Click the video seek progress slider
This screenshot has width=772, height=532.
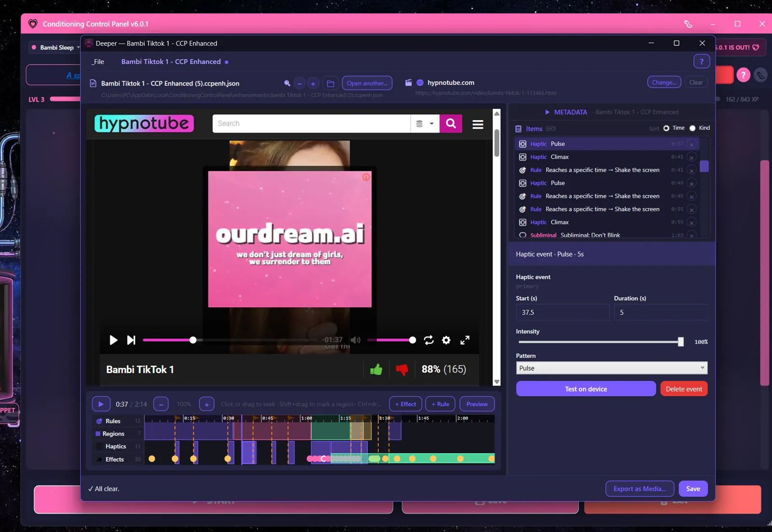[x=230, y=340]
